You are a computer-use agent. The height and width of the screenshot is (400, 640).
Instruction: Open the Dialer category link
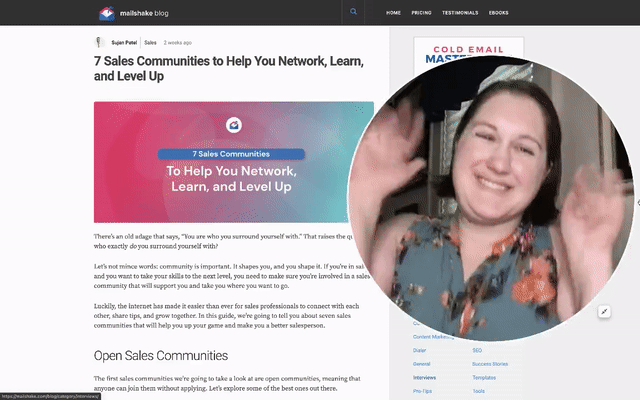[419, 350]
